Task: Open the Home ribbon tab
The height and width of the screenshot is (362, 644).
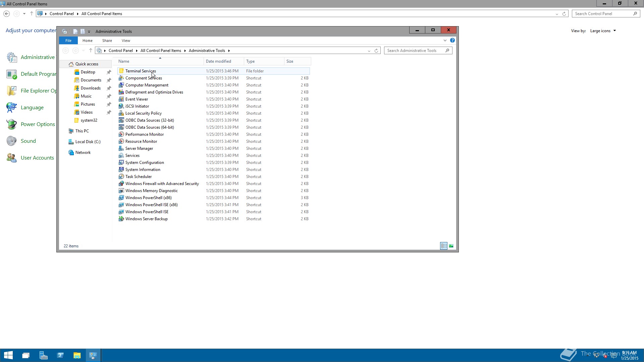Action: (88, 41)
